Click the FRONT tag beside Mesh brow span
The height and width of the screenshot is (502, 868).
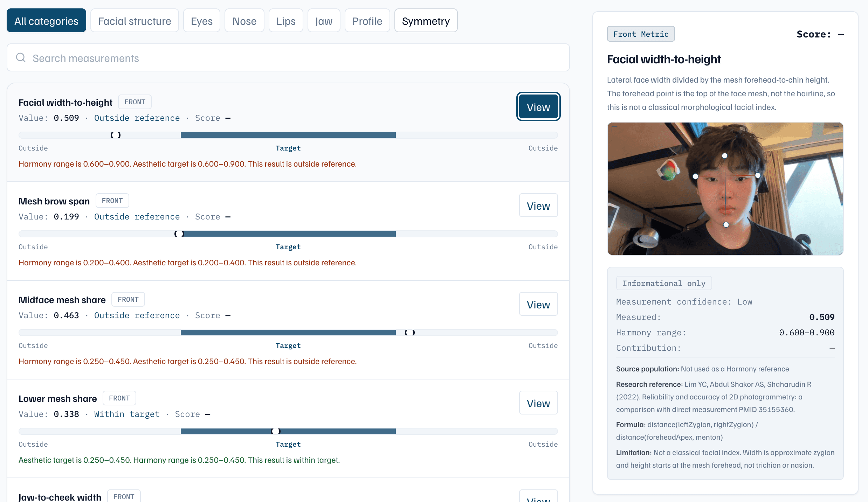(x=112, y=201)
